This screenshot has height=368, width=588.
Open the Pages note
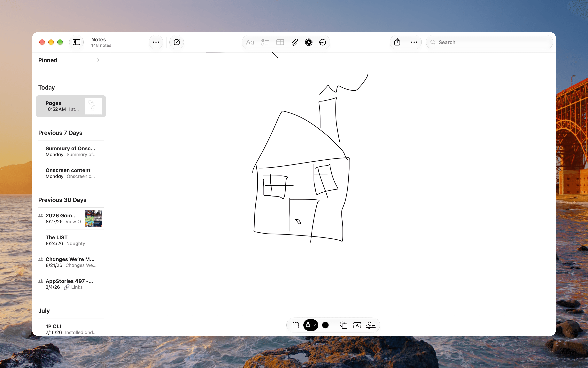tap(71, 106)
